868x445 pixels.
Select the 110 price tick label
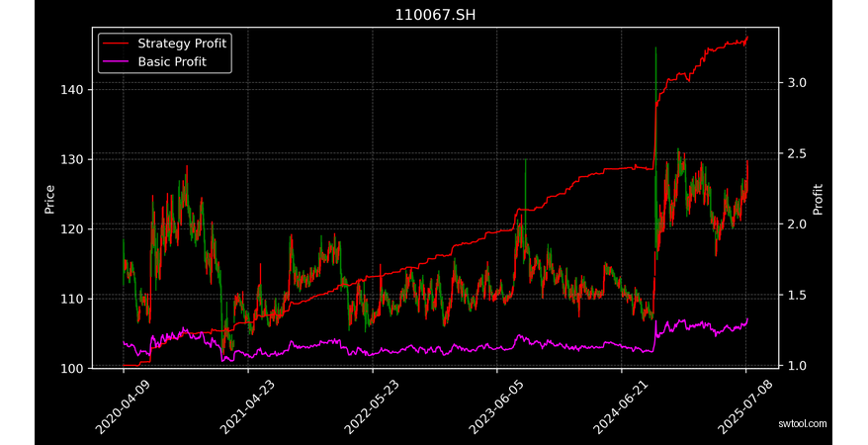click(x=72, y=299)
